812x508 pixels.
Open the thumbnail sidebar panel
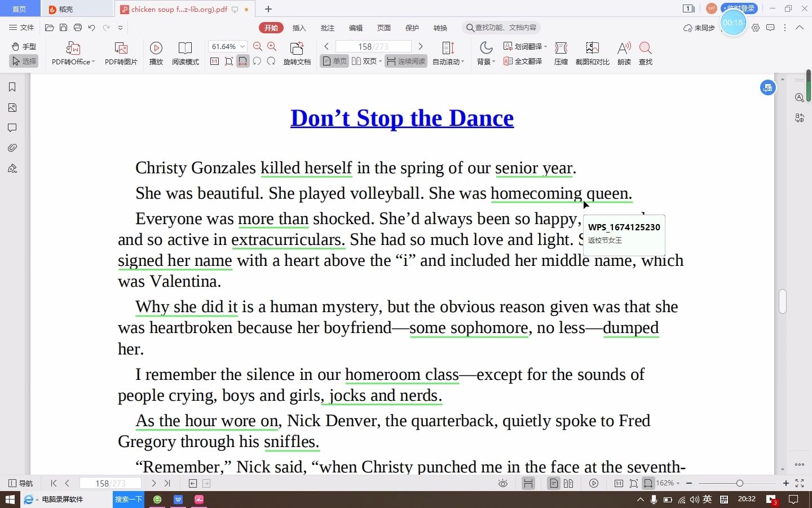[x=12, y=107]
